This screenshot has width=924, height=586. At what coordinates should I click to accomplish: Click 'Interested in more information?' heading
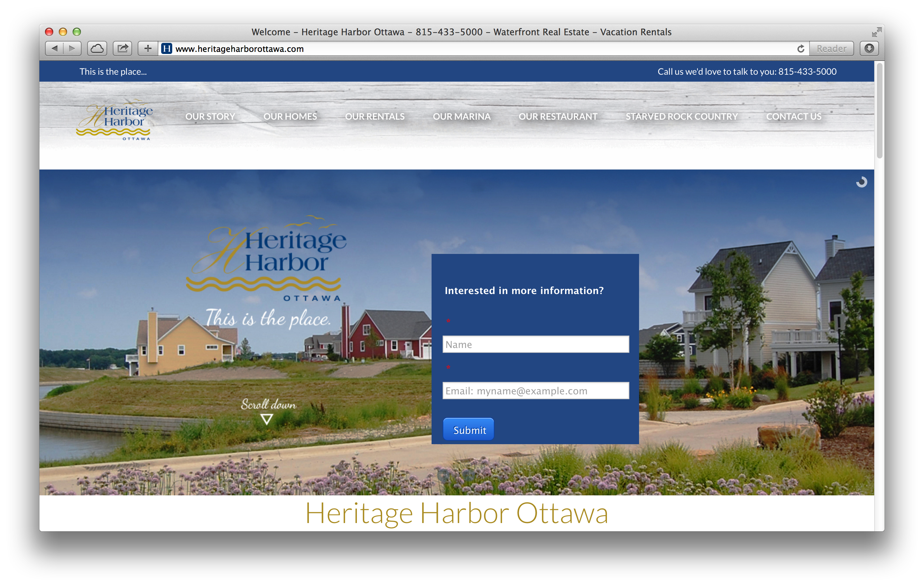pos(524,291)
